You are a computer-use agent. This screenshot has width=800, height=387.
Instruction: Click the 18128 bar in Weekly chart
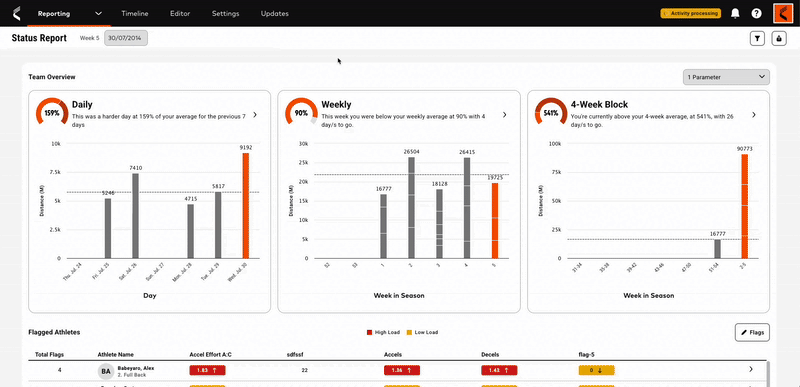439,224
